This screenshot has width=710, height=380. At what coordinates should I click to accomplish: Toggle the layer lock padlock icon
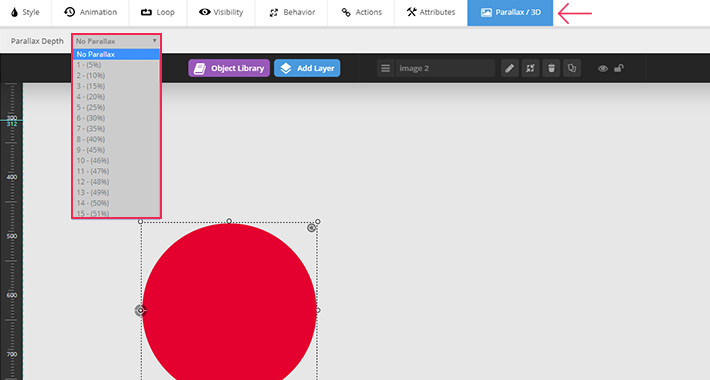click(619, 68)
